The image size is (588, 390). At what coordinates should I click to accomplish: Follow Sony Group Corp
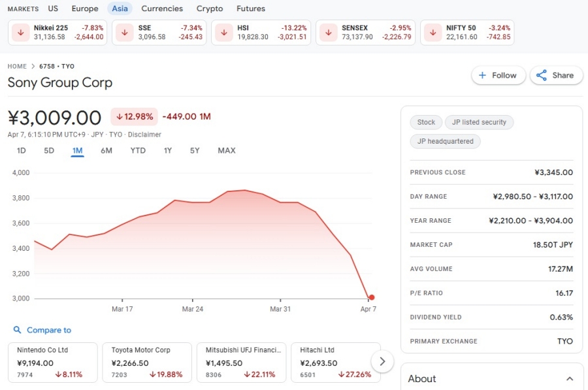(x=498, y=75)
